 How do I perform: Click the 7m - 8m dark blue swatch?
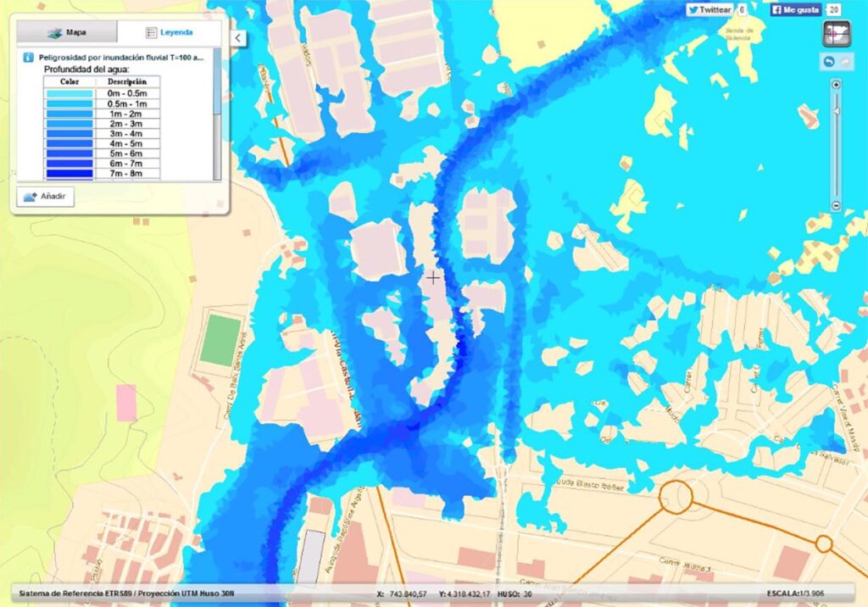[x=70, y=173]
